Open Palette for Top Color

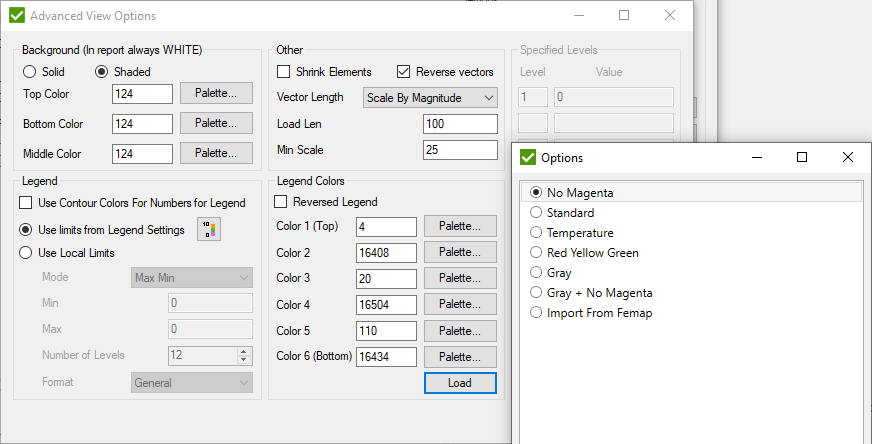pyautogui.click(x=216, y=93)
